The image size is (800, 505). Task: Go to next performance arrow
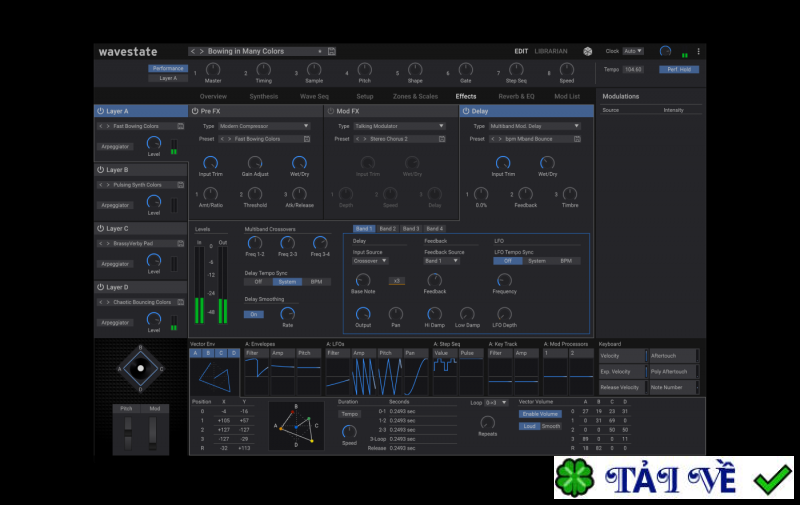[202, 51]
